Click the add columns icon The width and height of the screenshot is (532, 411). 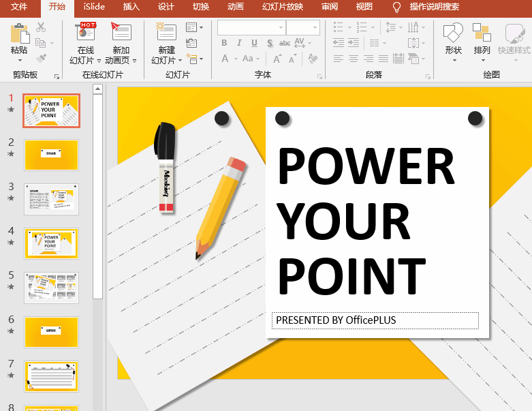click(x=375, y=43)
